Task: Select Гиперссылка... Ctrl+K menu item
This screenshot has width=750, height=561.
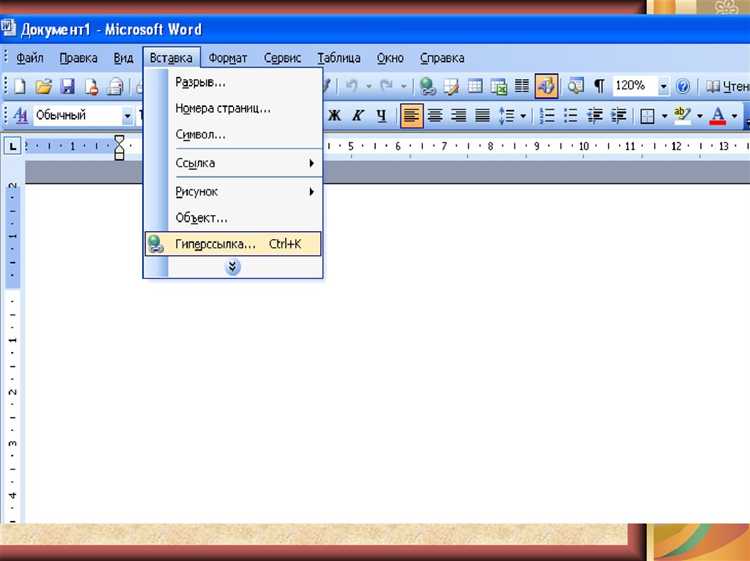Action: [233, 244]
